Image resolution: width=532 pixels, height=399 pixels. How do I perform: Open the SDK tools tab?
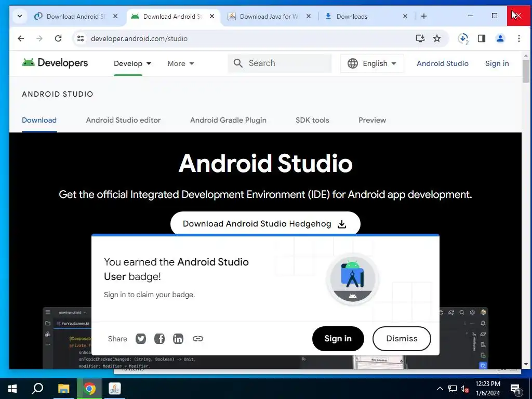(312, 120)
